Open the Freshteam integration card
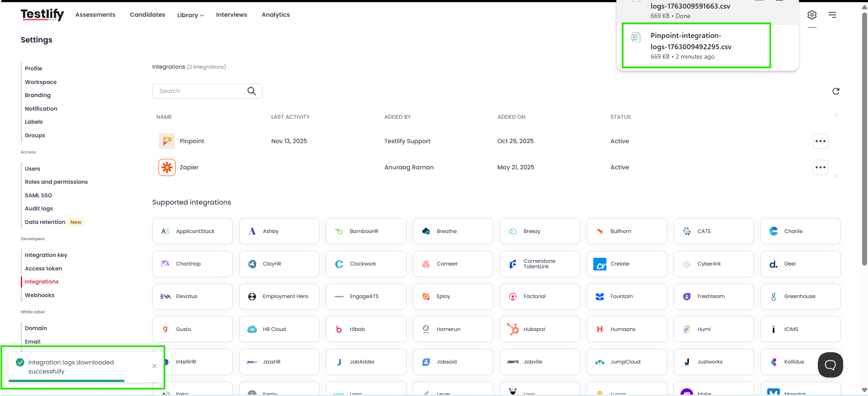This screenshot has width=868, height=396. pyautogui.click(x=714, y=297)
